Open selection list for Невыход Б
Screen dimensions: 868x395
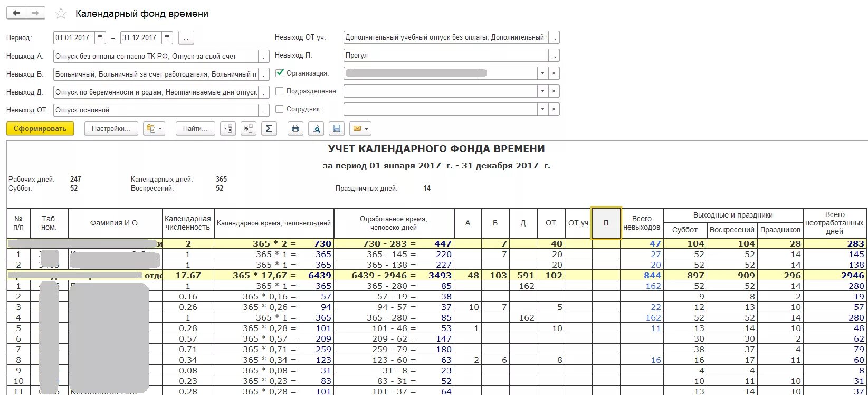click(x=263, y=74)
